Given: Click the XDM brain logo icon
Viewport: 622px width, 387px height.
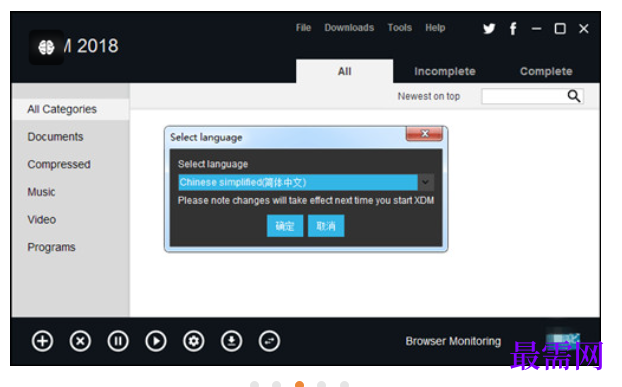Looking at the screenshot, I should tap(46, 47).
